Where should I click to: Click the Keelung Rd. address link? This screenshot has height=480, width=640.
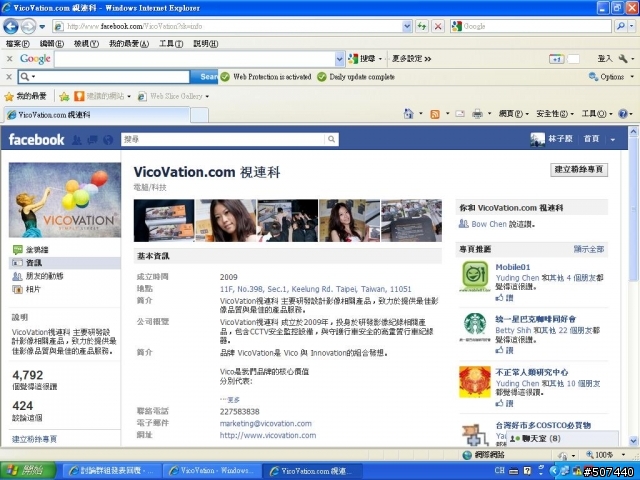(316, 289)
